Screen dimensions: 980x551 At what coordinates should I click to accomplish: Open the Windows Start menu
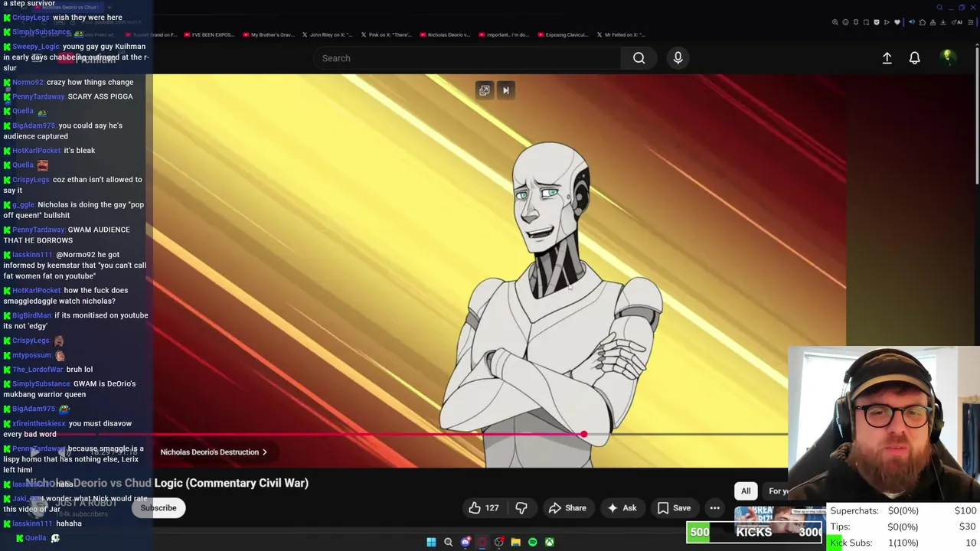pyautogui.click(x=431, y=543)
